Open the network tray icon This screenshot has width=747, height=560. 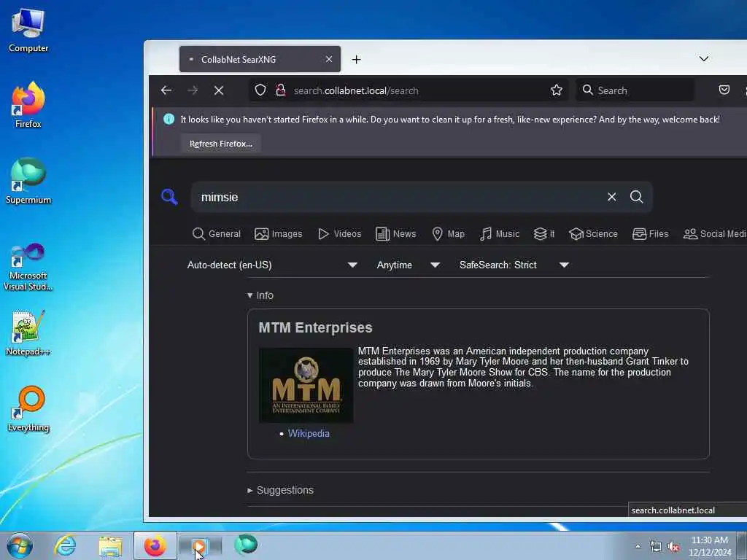[x=656, y=547]
